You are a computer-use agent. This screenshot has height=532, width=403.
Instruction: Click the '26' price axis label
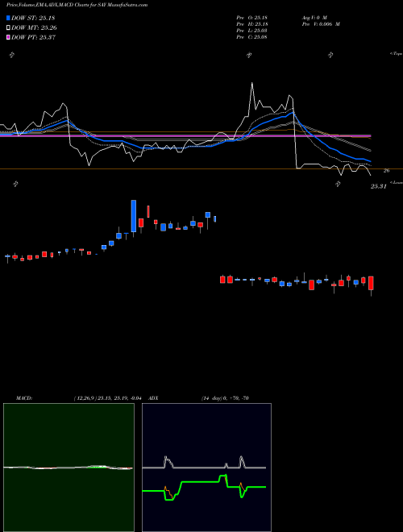point(386,171)
